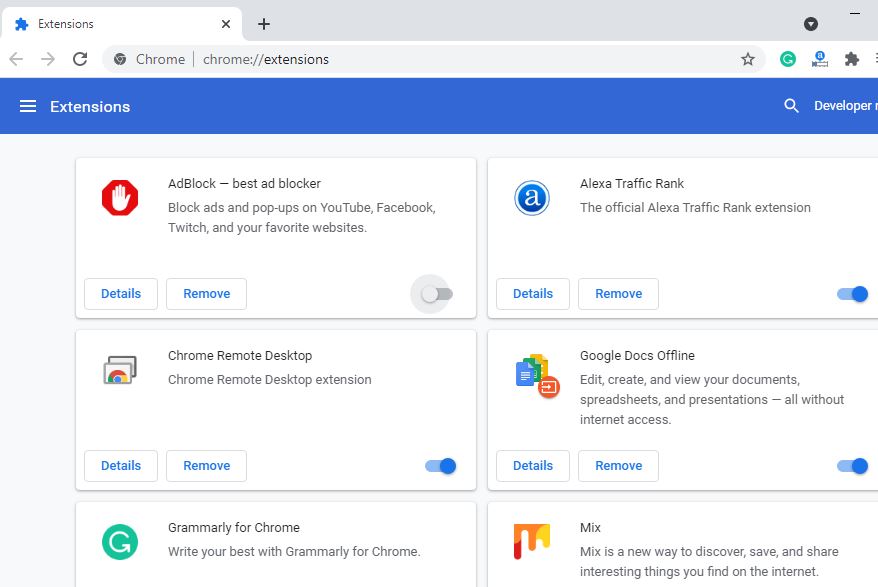
Task: Click the Chrome Remote Desktop icon
Action: (x=120, y=370)
